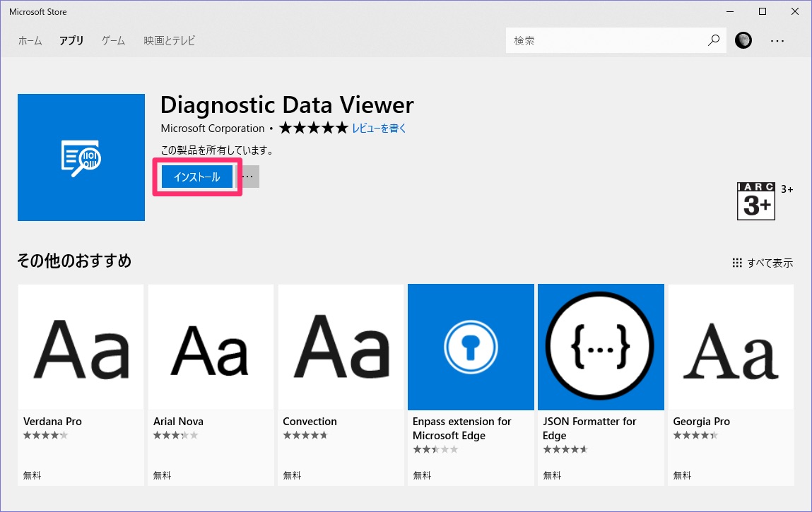Click the インストール button

tap(196, 177)
